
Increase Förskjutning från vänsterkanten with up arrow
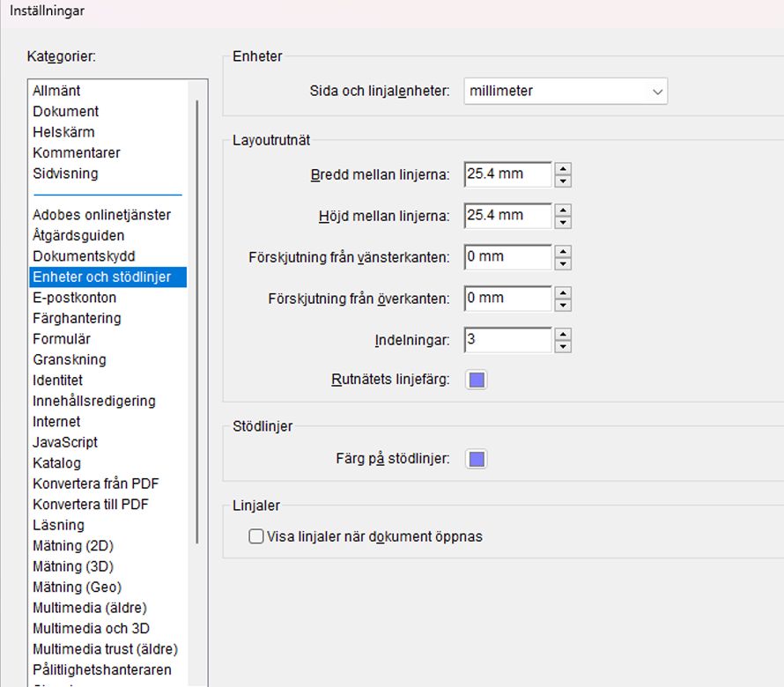[564, 251]
